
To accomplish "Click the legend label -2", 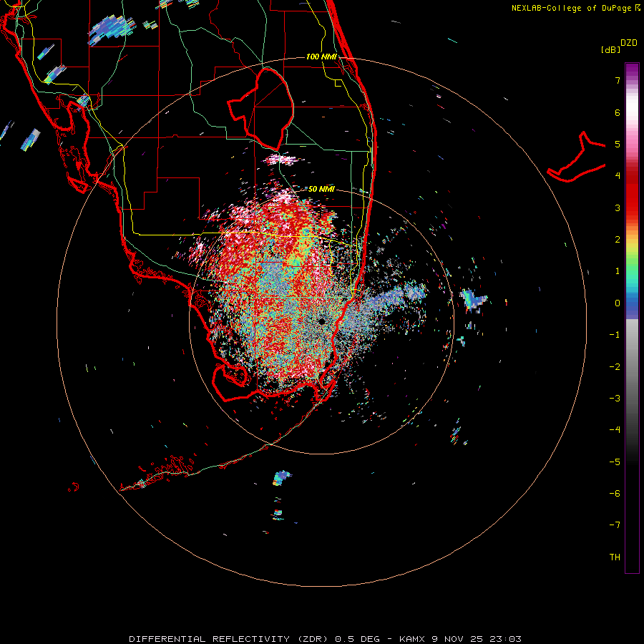I will (615, 366).
